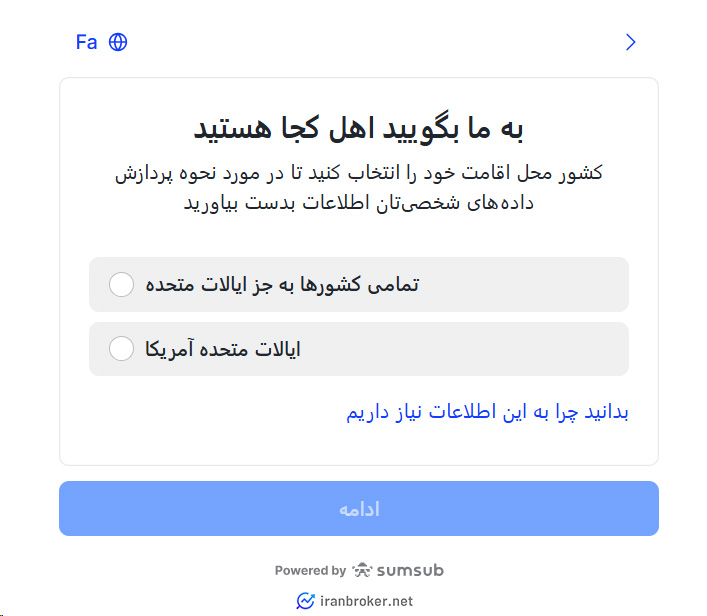Click the first line of description starting کشور محل اقامت
The image size is (707, 616).
[359, 172]
